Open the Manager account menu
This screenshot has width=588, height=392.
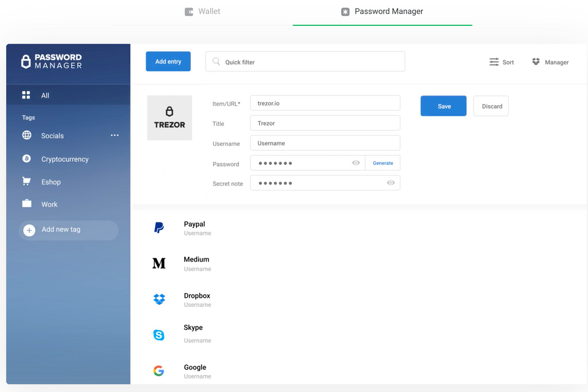click(x=550, y=62)
